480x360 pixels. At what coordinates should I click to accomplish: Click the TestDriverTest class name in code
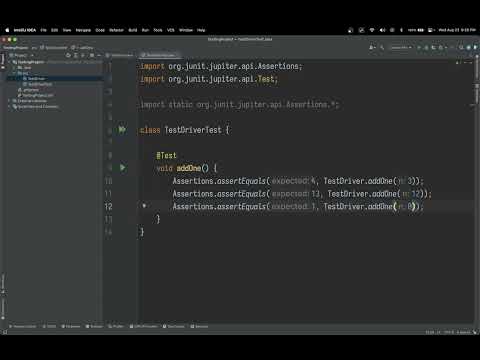193,130
